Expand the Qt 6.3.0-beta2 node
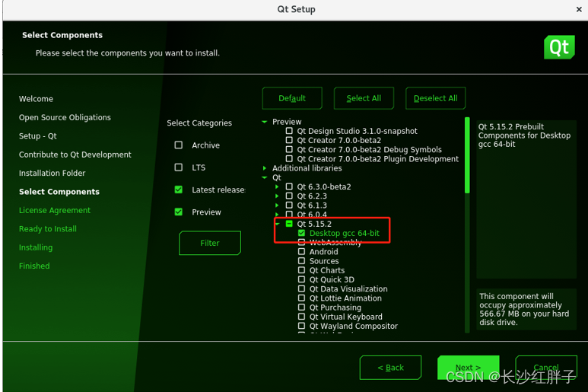 click(x=277, y=186)
